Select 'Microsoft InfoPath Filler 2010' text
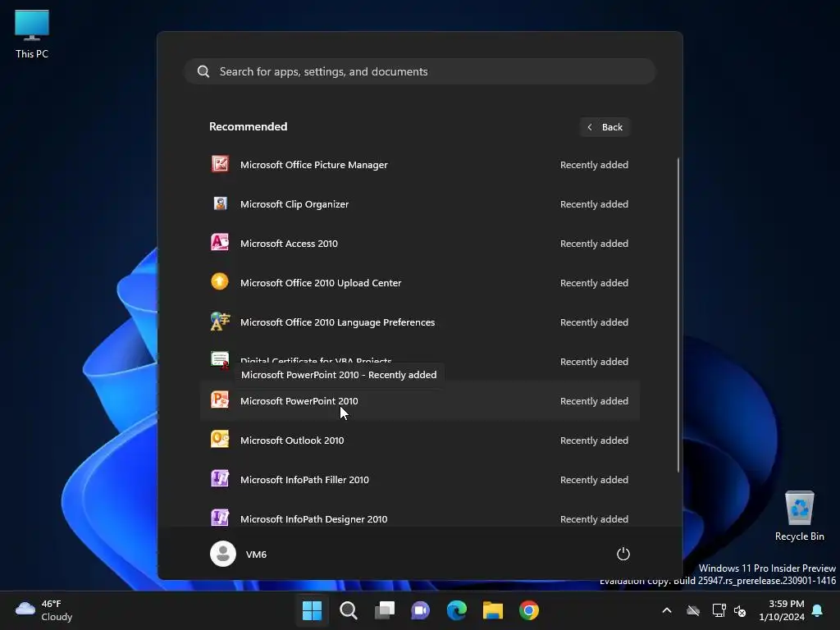This screenshot has height=630, width=840. (x=304, y=479)
